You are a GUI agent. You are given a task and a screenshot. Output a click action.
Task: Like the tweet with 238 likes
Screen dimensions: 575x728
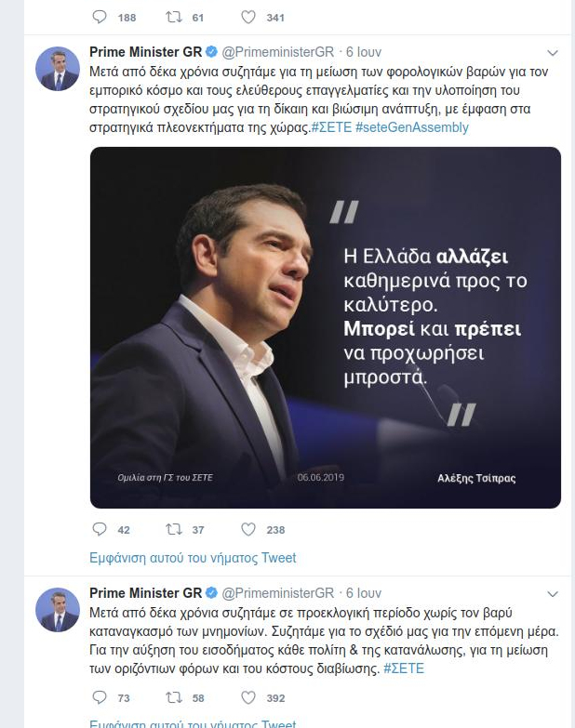[x=248, y=529]
